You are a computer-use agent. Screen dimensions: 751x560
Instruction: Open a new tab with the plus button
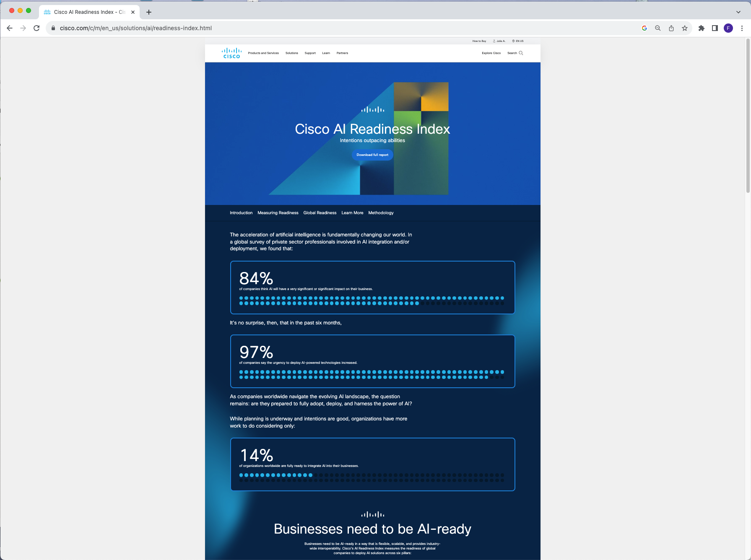[x=149, y=12]
